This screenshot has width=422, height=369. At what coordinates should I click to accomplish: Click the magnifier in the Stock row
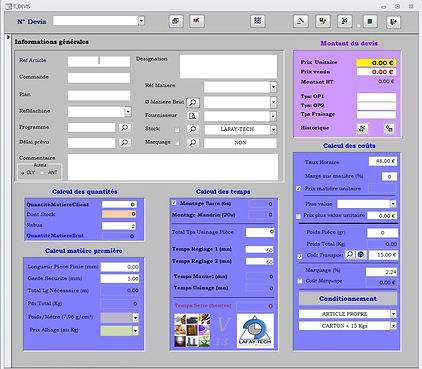(x=193, y=129)
